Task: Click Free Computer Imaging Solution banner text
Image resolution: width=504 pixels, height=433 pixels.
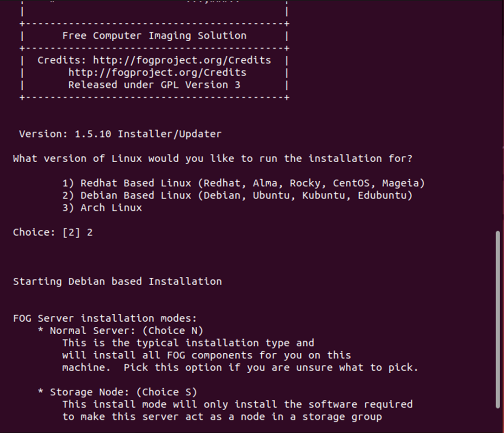Action: point(154,36)
